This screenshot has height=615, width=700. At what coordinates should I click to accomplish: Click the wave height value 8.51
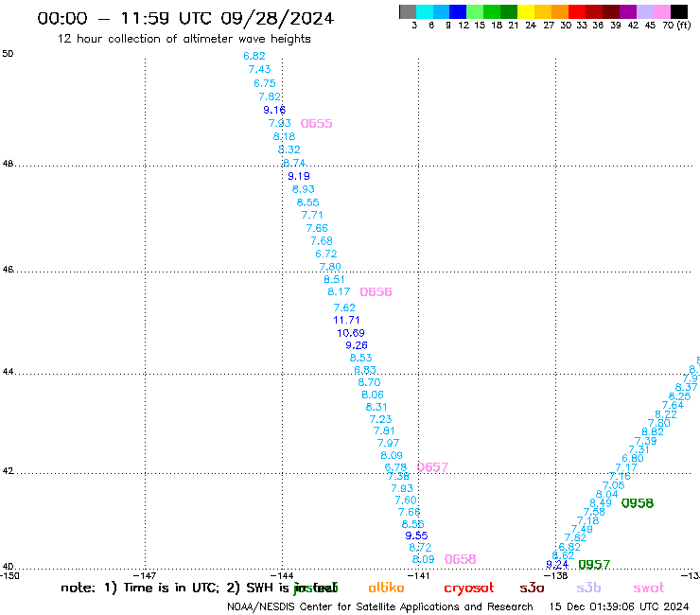coord(334,279)
